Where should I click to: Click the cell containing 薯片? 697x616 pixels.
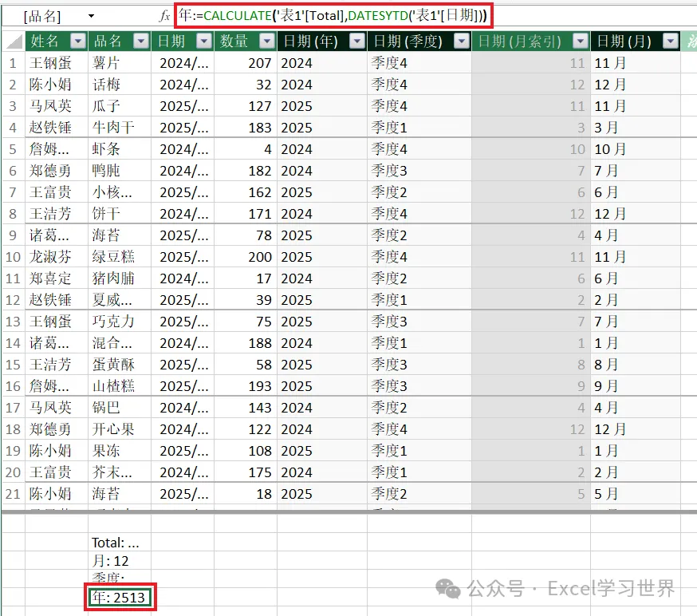[x=120, y=63]
